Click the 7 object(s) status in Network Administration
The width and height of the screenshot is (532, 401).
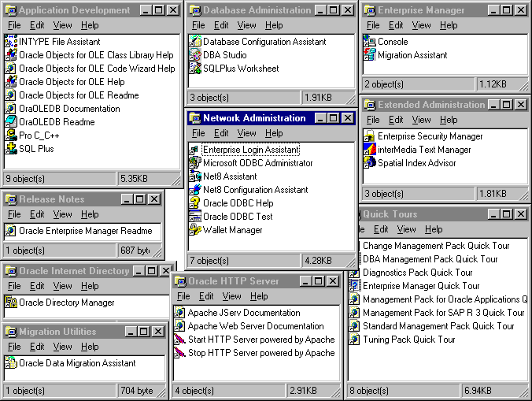pyautogui.click(x=244, y=261)
